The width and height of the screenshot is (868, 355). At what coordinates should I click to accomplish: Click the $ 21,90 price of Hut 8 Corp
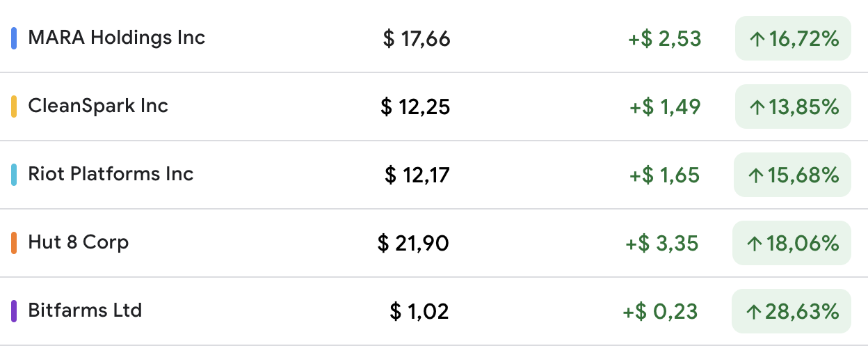tap(413, 244)
